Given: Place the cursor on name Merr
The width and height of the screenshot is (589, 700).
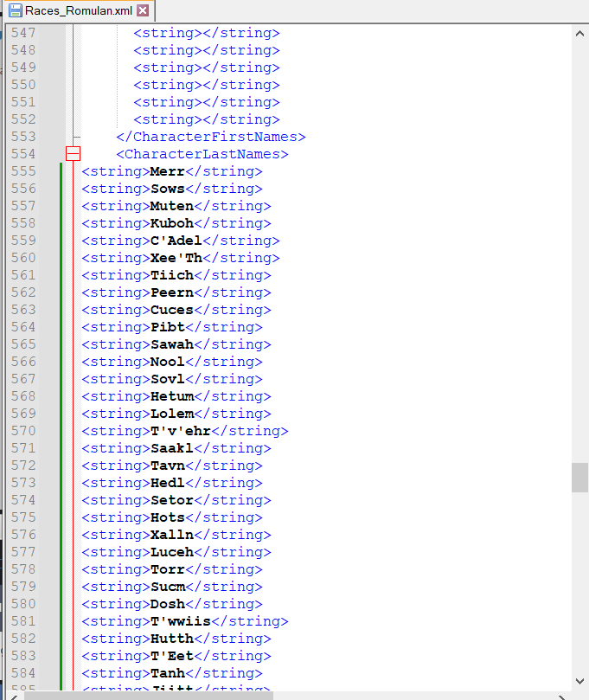Looking at the screenshot, I should click(x=167, y=171).
